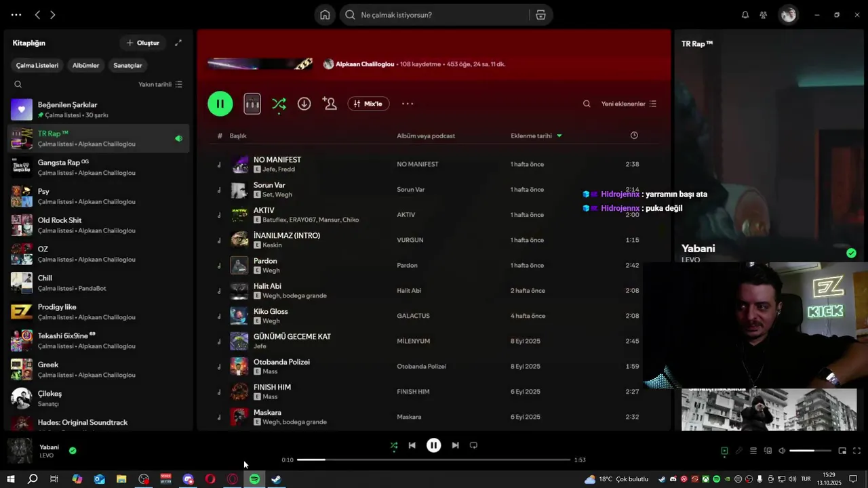The width and height of the screenshot is (868, 488).
Task: Expand the library with the expand icon
Action: pyautogui.click(x=178, y=43)
